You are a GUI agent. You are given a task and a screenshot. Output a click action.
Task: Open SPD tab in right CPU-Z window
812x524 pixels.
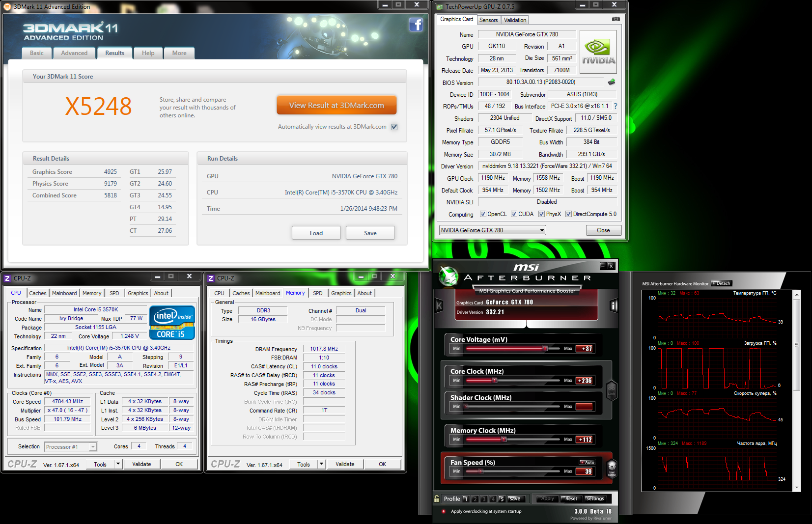318,293
